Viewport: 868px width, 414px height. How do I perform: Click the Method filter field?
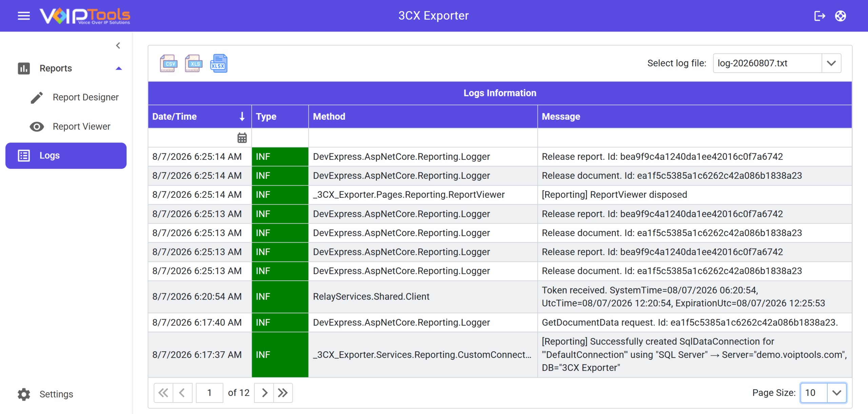point(423,138)
